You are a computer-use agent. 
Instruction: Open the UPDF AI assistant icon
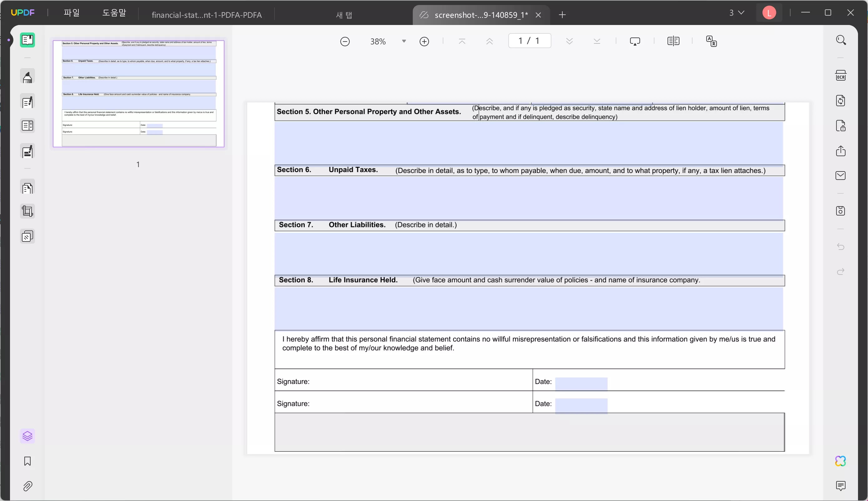click(x=841, y=461)
